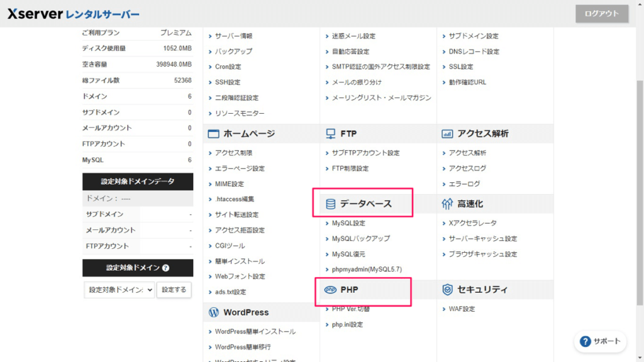
Task: Open メーリングリスト・メールマガジン link
Action: tap(382, 98)
